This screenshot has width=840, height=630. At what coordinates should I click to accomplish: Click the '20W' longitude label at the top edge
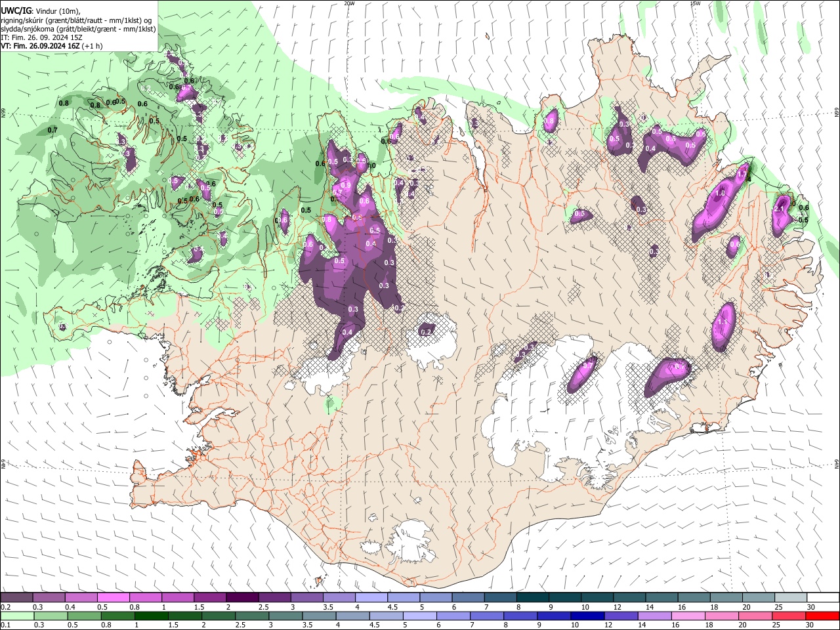[x=350, y=3]
